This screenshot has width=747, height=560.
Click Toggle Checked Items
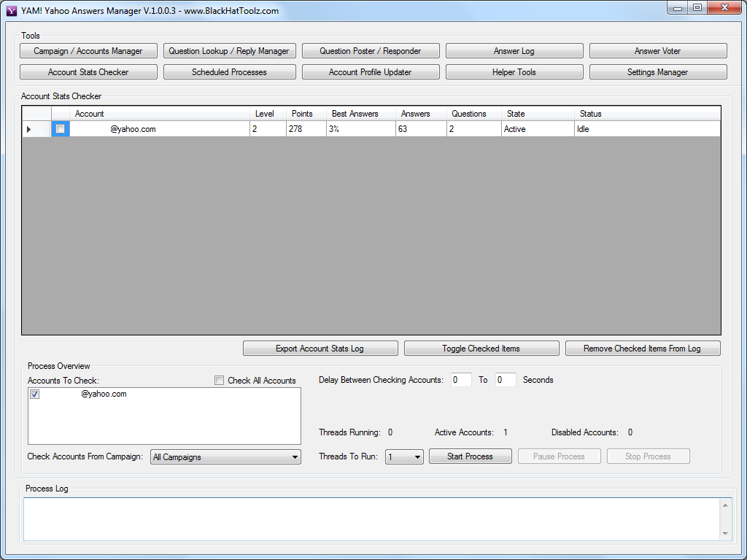click(481, 349)
